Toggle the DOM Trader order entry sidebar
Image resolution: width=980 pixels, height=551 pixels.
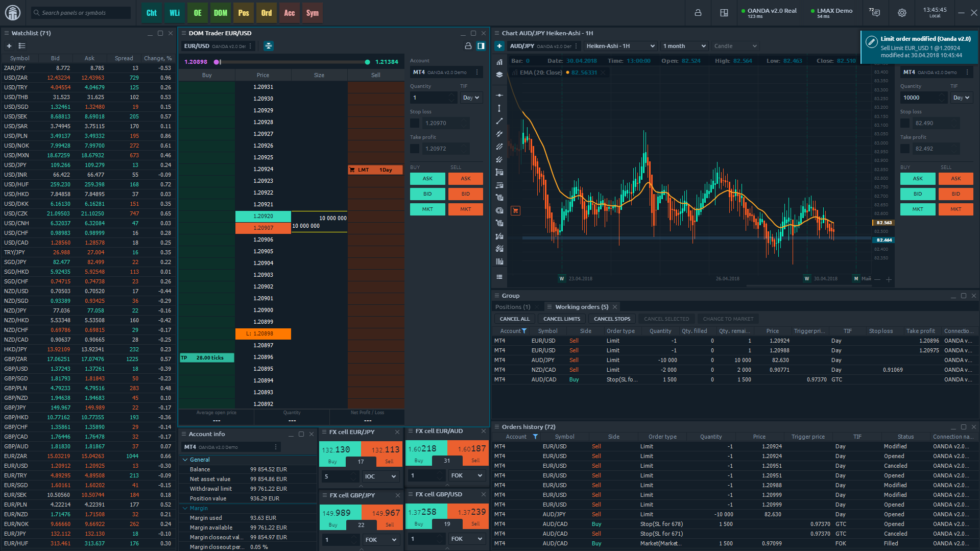[481, 46]
